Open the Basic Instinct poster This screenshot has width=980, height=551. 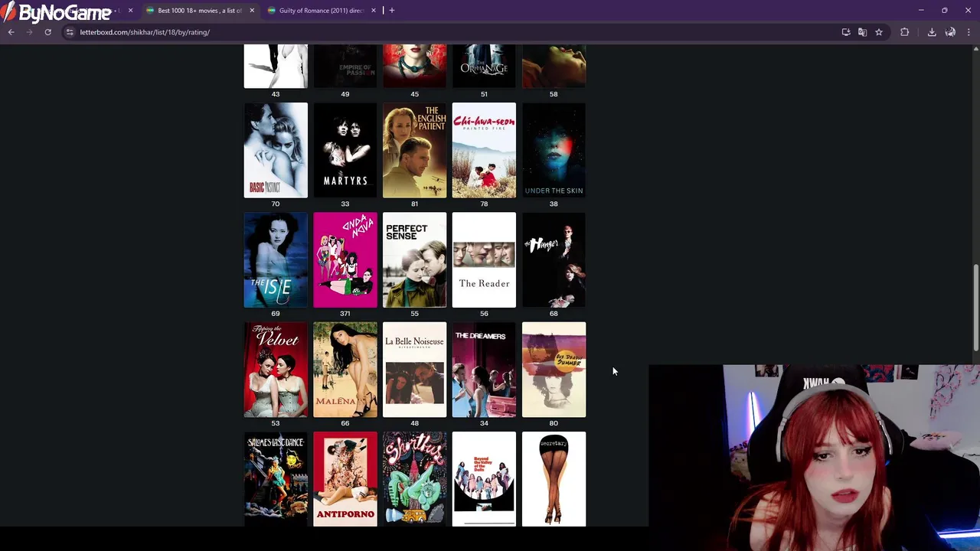coord(276,150)
